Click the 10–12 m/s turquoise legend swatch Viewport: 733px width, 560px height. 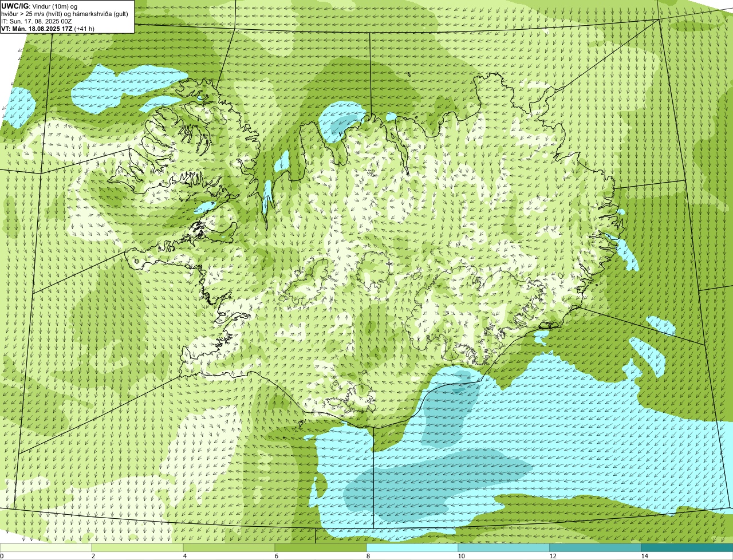[504, 547]
